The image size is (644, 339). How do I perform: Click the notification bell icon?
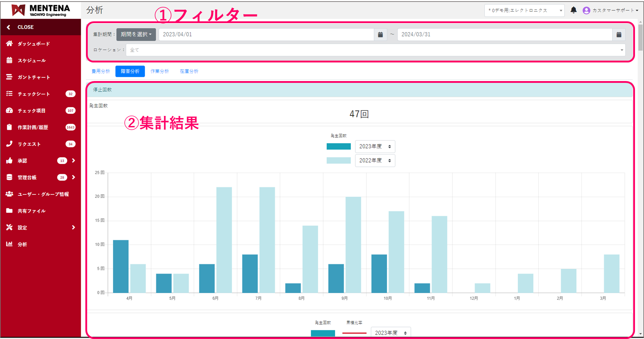[573, 10]
